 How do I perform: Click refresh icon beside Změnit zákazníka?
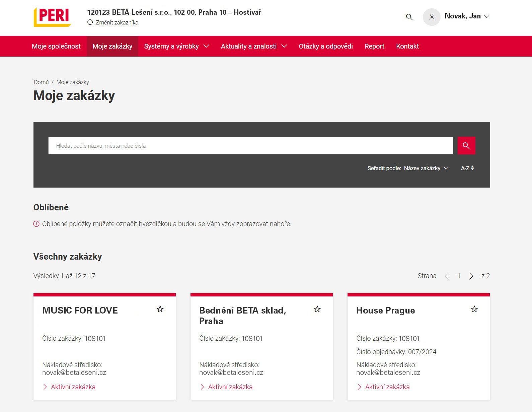point(90,22)
